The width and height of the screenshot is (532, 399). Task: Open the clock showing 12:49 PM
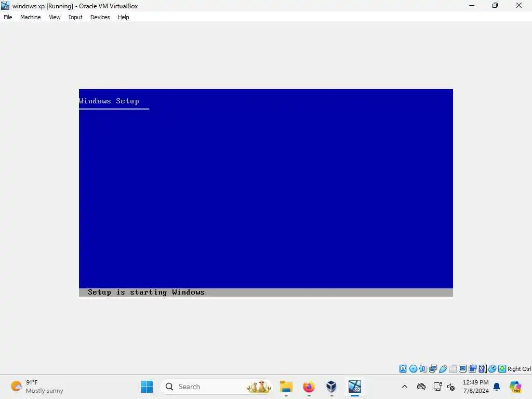(x=476, y=387)
